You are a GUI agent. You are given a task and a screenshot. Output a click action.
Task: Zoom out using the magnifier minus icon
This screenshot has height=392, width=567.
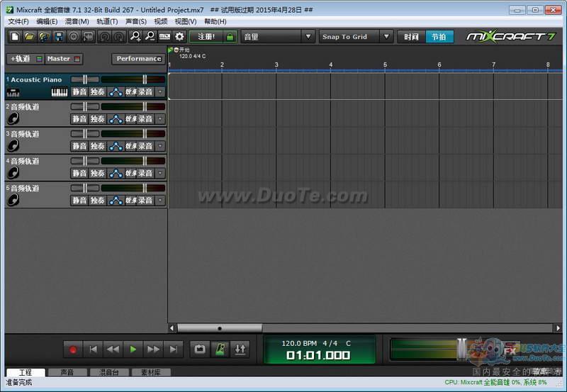tap(150, 37)
